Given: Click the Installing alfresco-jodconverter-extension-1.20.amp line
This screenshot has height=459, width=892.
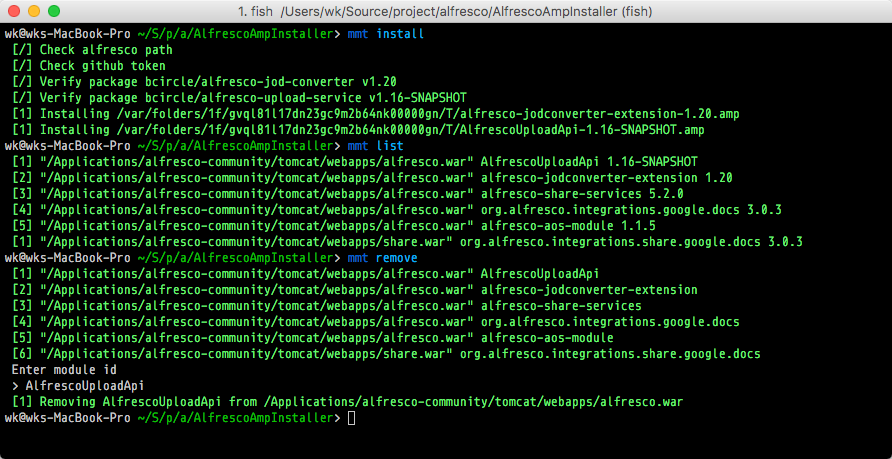Looking at the screenshot, I should pos(375,114).
